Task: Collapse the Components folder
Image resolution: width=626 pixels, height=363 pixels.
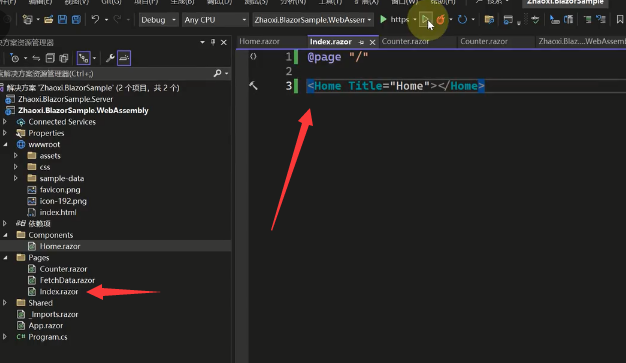Action: [x=5, y=235]
